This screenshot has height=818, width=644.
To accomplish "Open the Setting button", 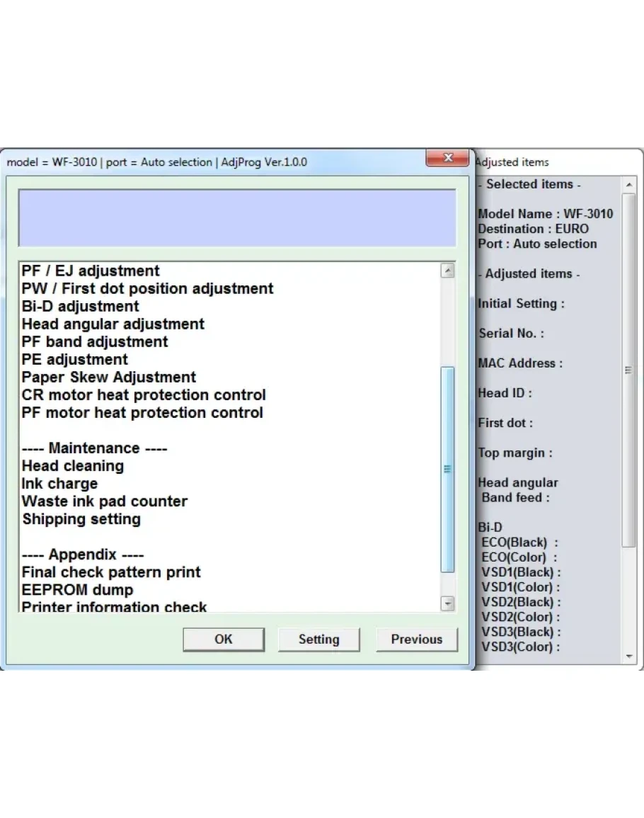I will click(318, 639).
